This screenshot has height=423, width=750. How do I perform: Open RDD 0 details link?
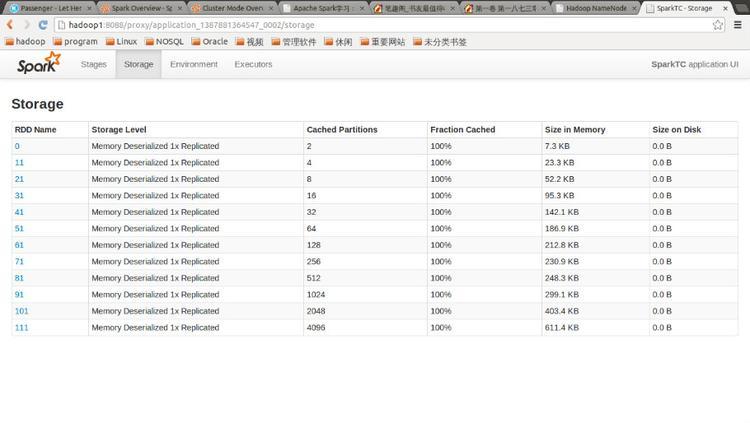[x=17, y=146]
